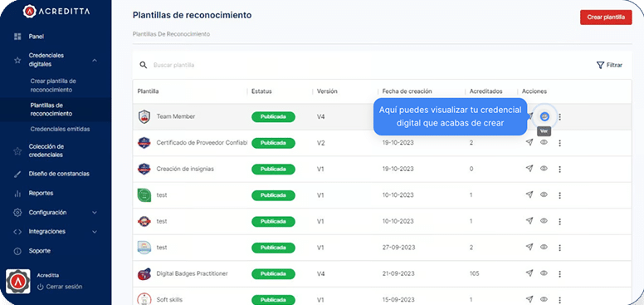Click the highlighted Ver eye icon for Team Member
The width and height of the screenshot is (644, 305).
(x=544, y=116)
